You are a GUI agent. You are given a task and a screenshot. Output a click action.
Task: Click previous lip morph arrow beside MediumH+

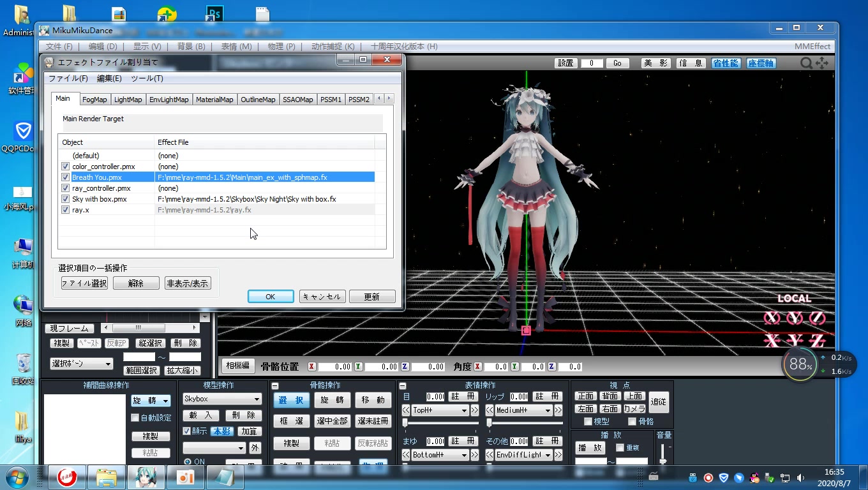tap(490, 410)
